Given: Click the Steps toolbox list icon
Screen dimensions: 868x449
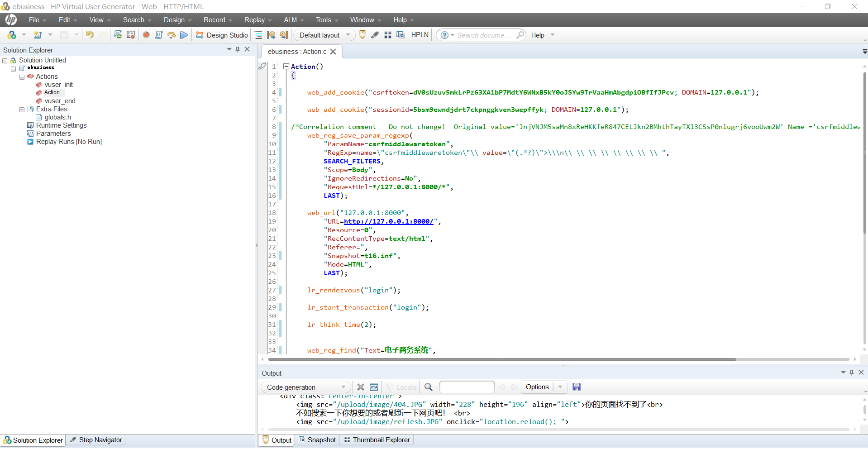Looking at the screenshot, I should (258, 35).
